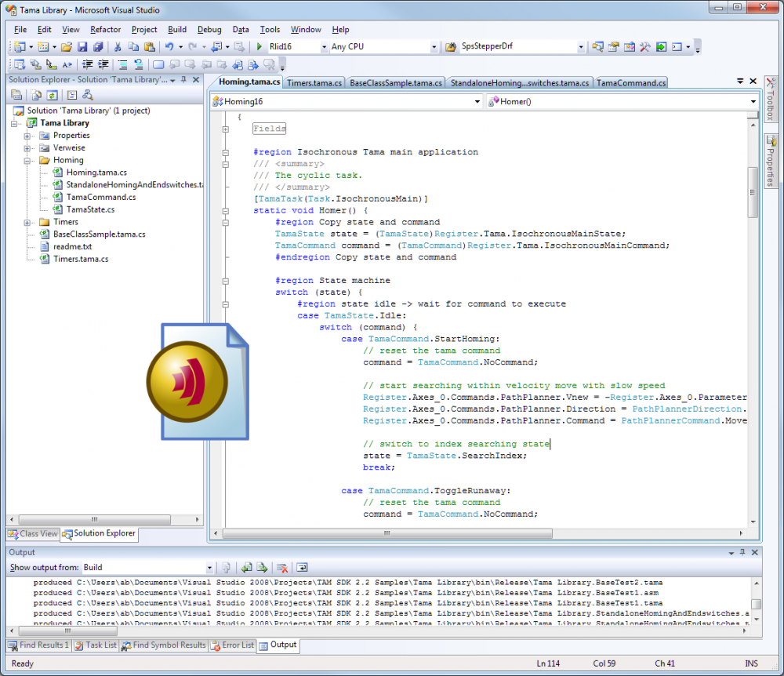Toggle auto-hide pin on Solution Explorer
The image size is (784, 676).
tap(183, 80)
